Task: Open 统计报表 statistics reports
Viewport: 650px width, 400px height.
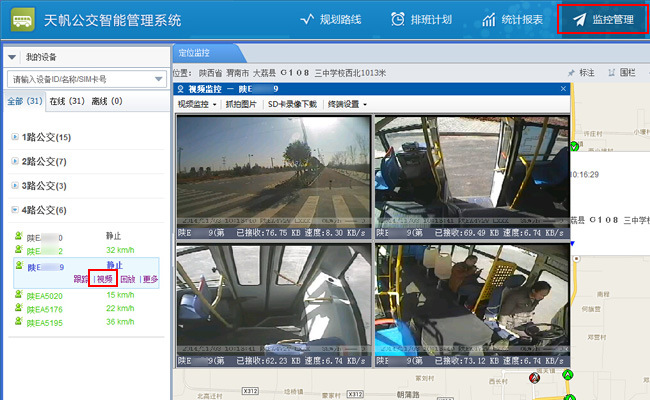Action: click(x=512, y=20)
